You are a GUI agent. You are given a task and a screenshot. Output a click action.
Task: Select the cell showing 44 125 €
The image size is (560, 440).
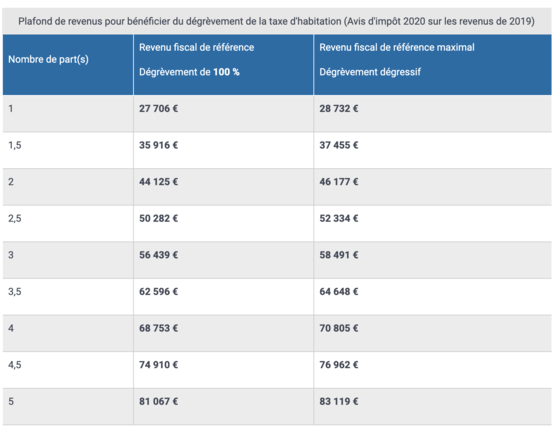(224, 187)
